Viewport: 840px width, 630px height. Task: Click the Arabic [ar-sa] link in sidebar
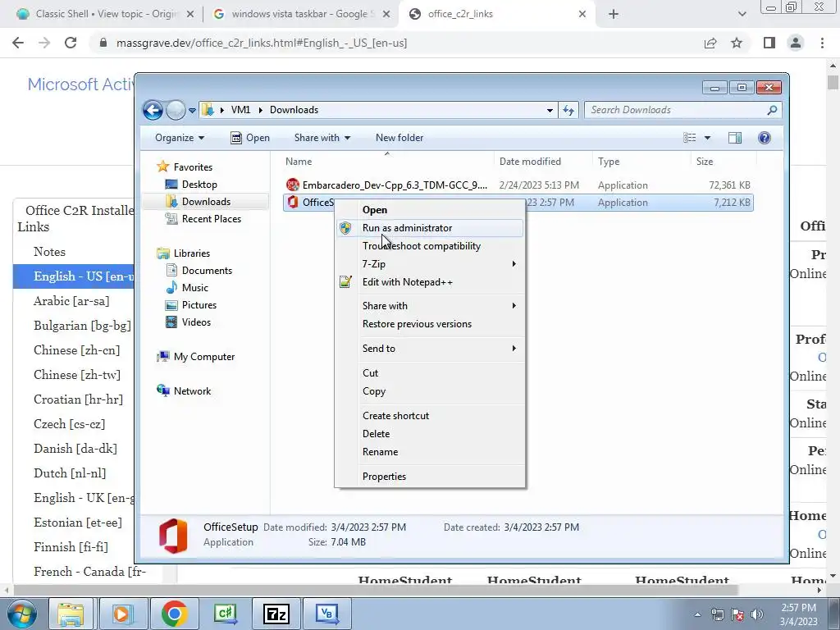(71, 301)
